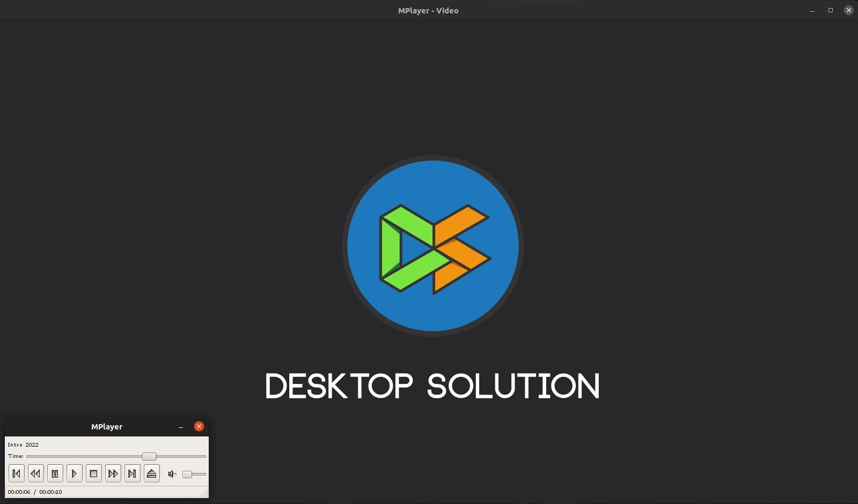
Task: Close the small MPlayer control window
Action: coord(199,426)
